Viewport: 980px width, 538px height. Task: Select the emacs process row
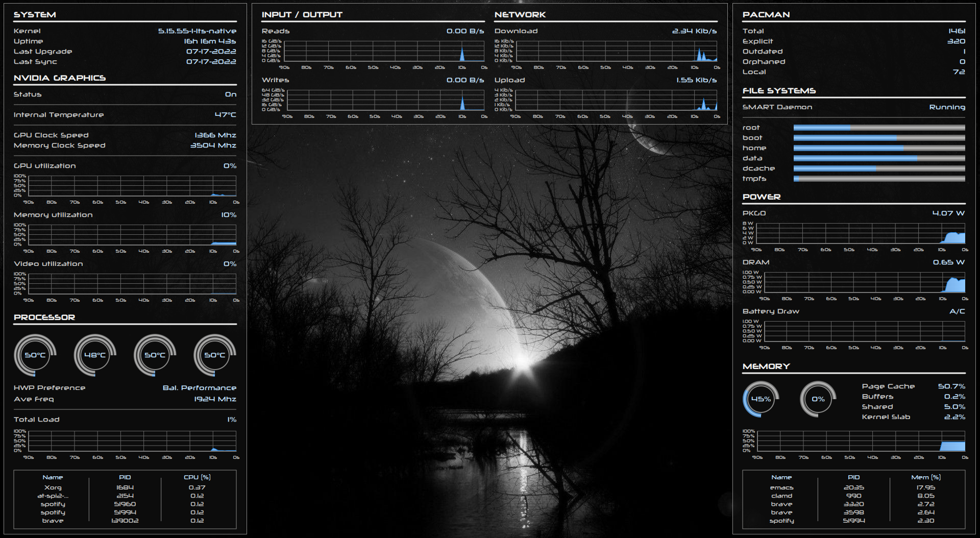tap(854, 487)
